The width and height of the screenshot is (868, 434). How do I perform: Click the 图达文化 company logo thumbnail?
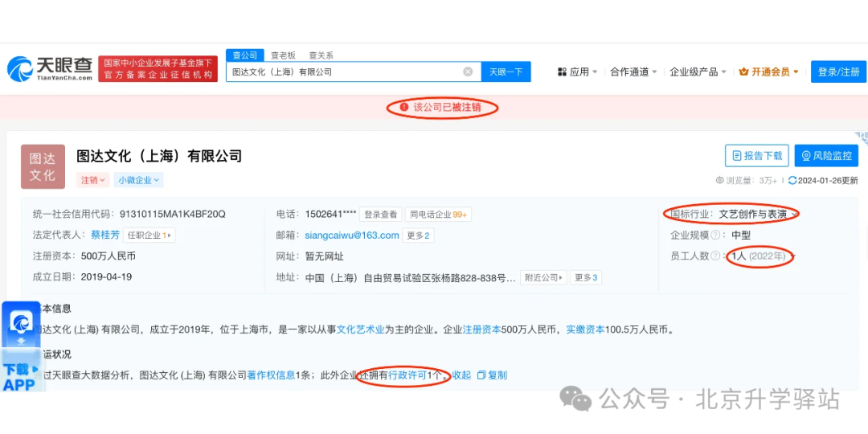point(43,166)
